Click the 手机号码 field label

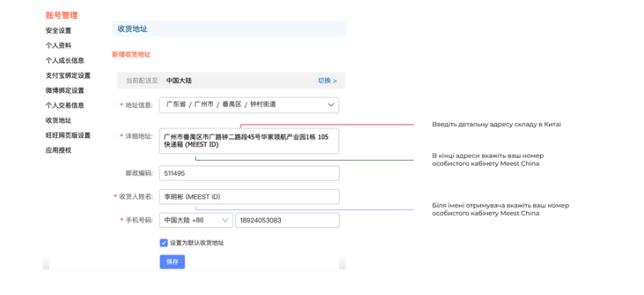coord(139,220)
